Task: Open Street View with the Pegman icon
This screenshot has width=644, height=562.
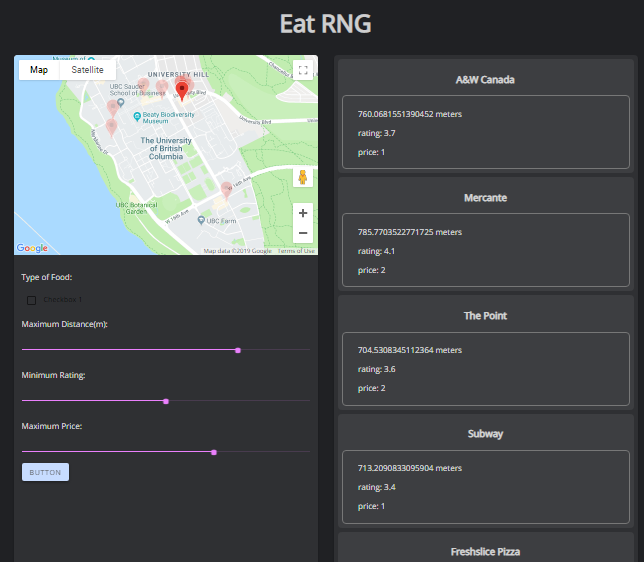Action: point(303,177)
